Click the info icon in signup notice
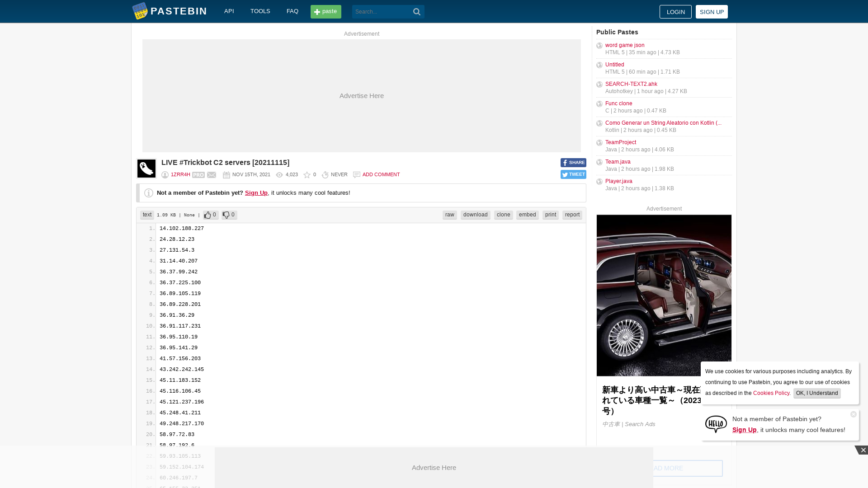This screenshot has height=488, width=868. tap(149, 193)
